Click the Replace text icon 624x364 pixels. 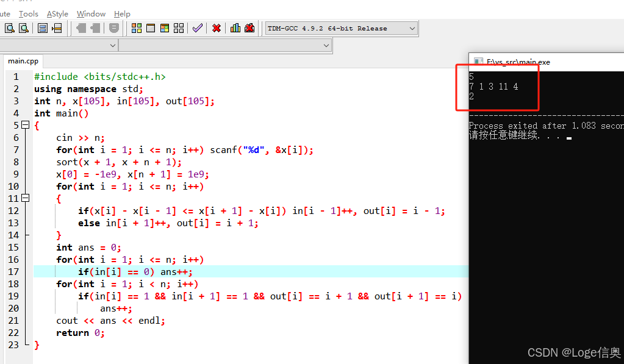[24, 28]
